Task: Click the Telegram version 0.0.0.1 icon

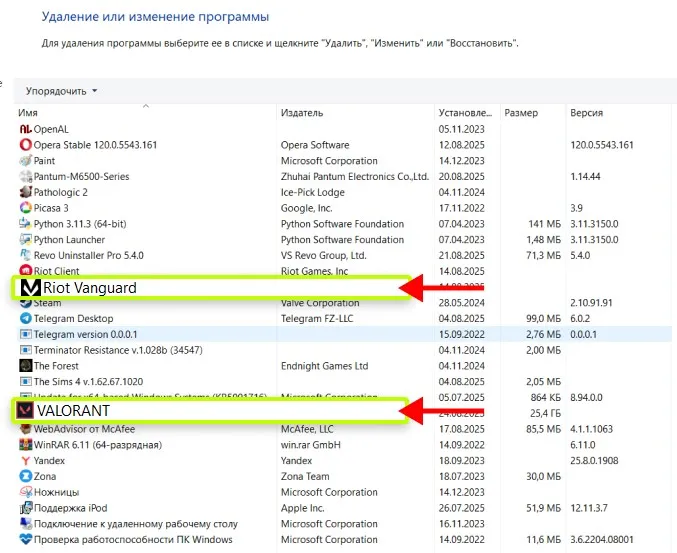Action: tap(25, 334)
